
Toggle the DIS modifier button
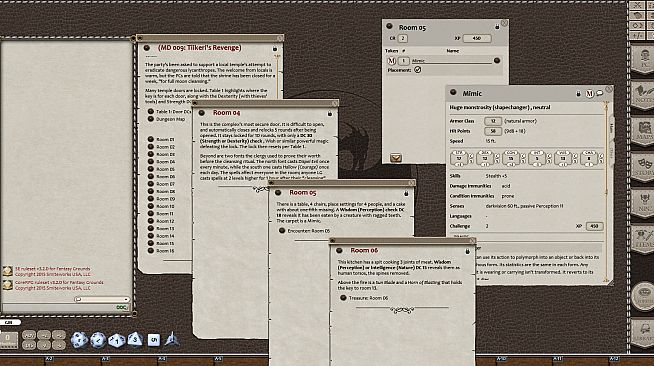tap(29, 345)
